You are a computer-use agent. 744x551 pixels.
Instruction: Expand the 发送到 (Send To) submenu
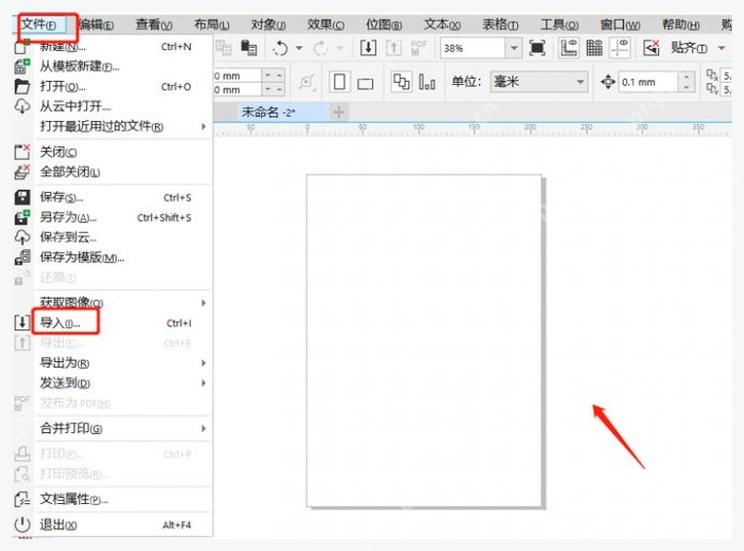point(113,383)
